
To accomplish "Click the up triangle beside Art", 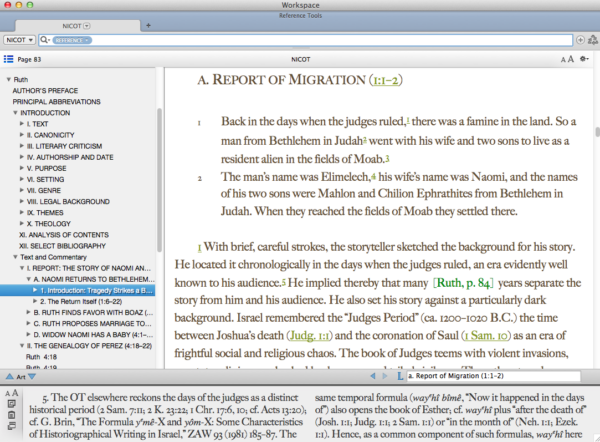I will pos(10,377).
